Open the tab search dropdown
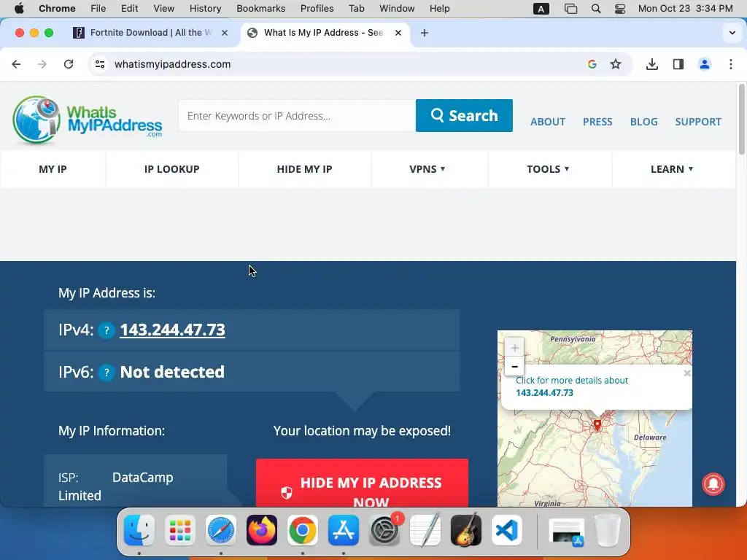 click(x=732, y=33)
